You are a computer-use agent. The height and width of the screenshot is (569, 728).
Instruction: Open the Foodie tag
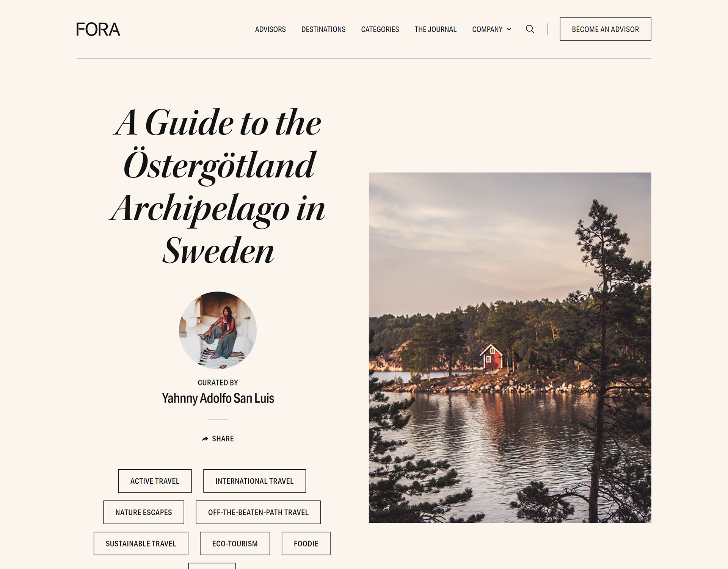pyautogui.click(x=306, y=544)
